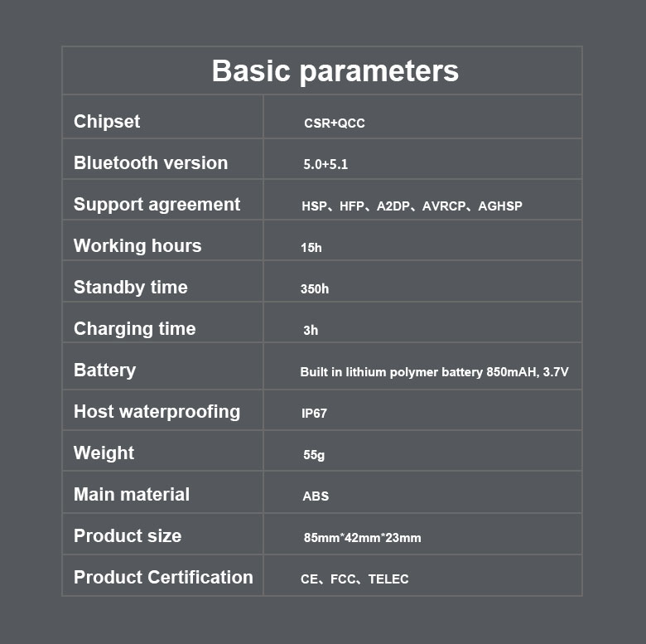646x644 pixels.
Task: Click the 350h standby value
Action: [x=315, y=289]
